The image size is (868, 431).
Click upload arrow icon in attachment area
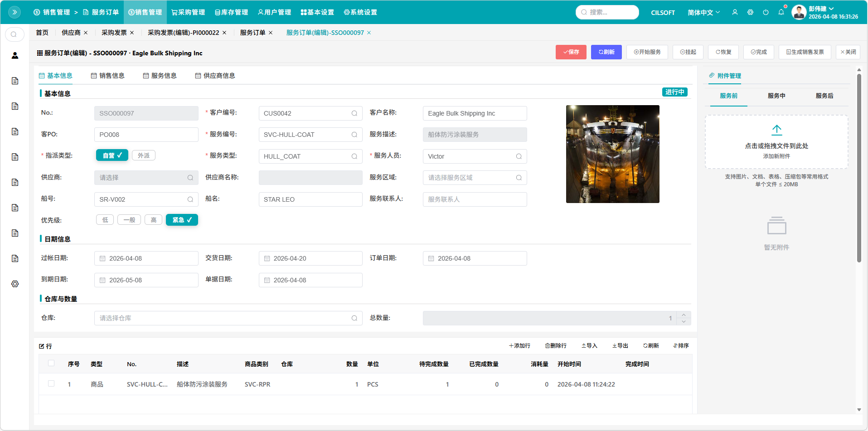coord(776,130)
